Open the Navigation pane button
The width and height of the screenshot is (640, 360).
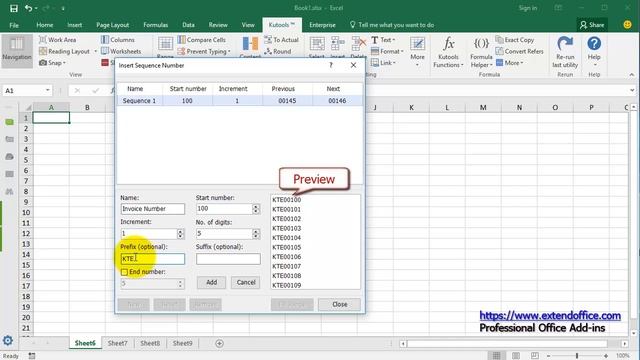click(x=17, y=50)
